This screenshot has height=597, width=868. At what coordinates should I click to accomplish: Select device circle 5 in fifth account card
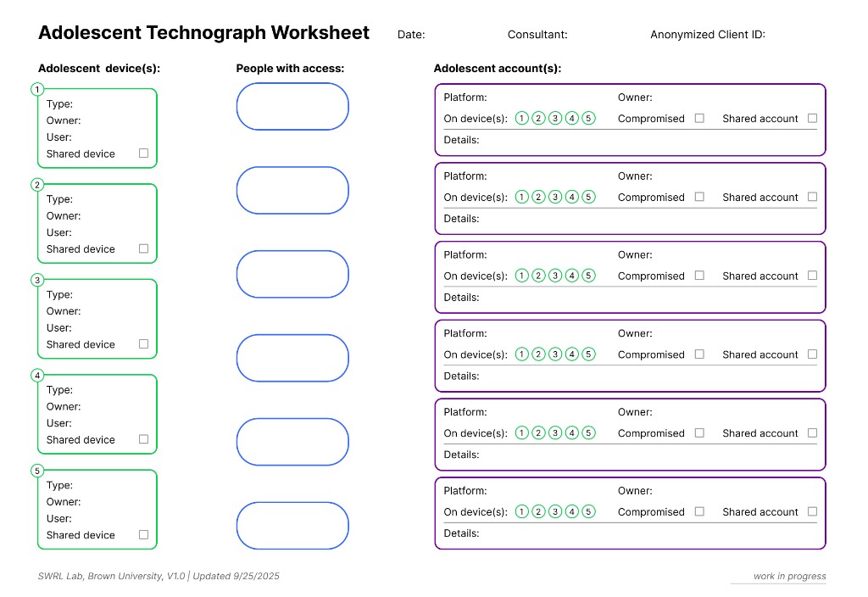tap(589, 432)
